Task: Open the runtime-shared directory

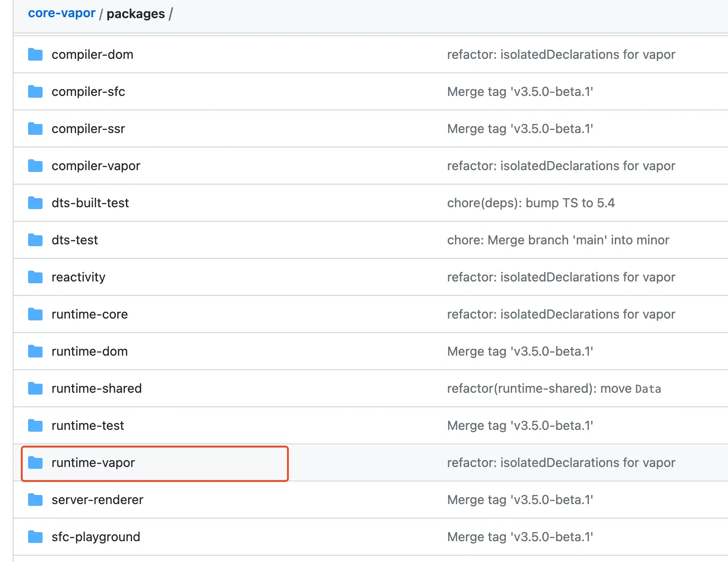Action: [x=96, y=389]
